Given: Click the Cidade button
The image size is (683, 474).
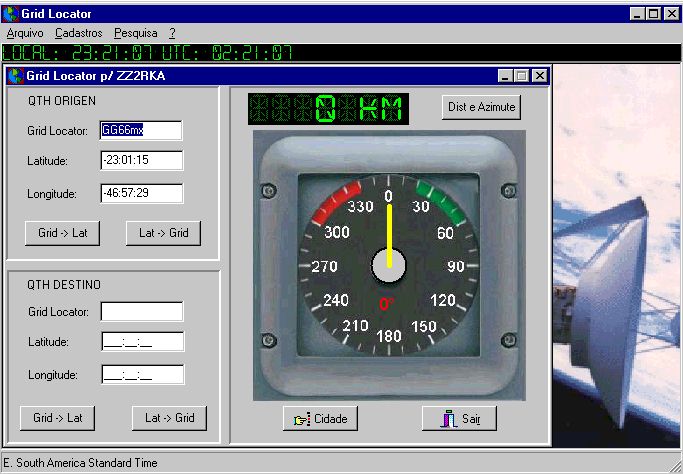Looking at the screenshot, I should click(x=320, y=419).
